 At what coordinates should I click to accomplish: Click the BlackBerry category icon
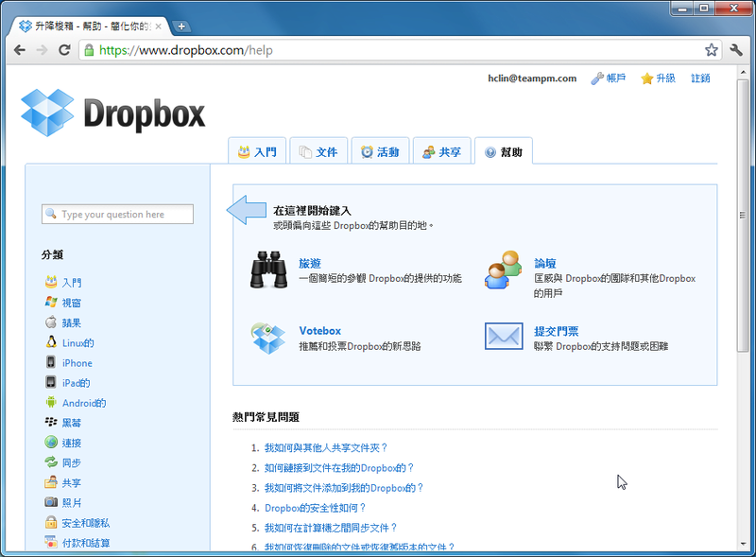click(x=51, y=422)
